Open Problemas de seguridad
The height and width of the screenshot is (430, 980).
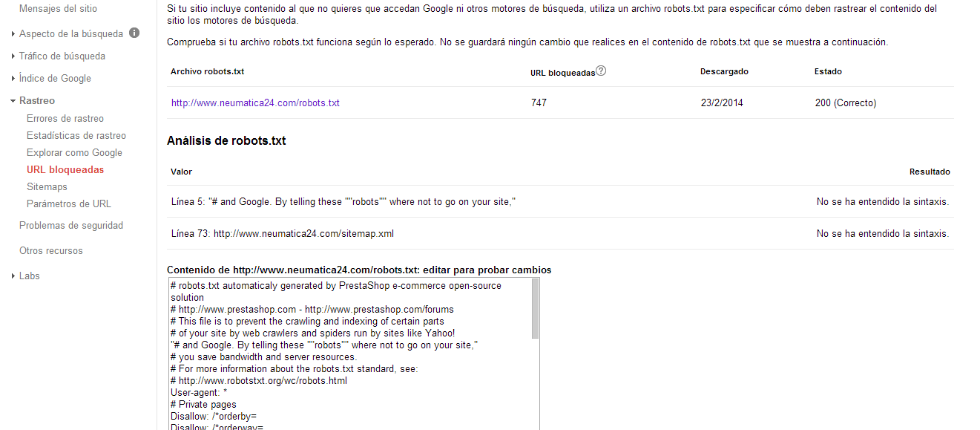(x=71, y=225)
